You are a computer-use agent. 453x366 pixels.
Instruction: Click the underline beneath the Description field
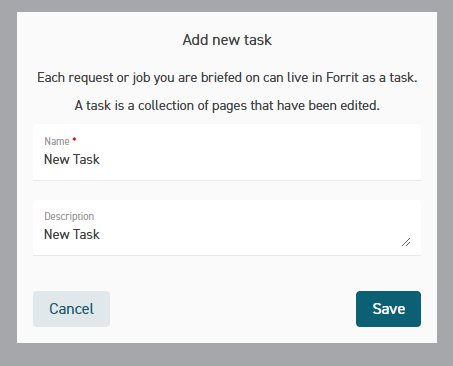[x=227, y=255]
